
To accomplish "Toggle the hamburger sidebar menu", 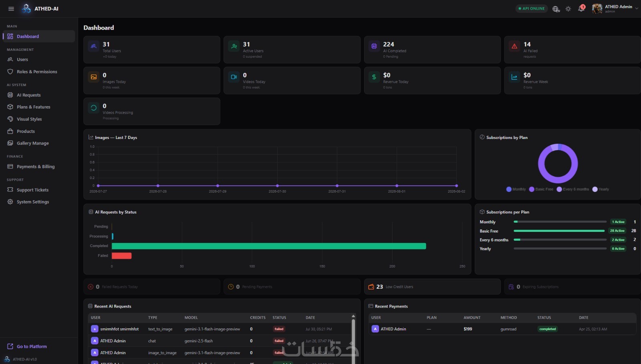I will pos(11,8).
